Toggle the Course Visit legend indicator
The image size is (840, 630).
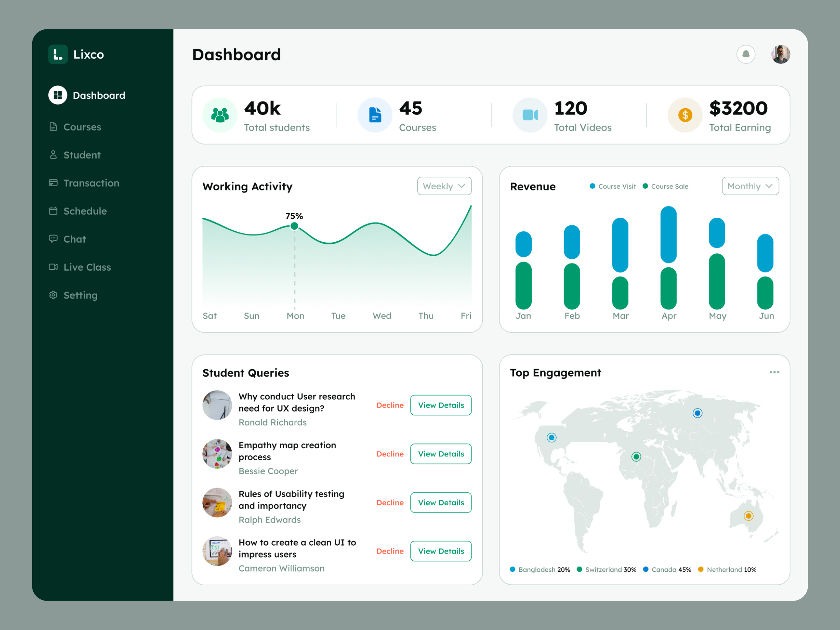click(x=592, y=186)
